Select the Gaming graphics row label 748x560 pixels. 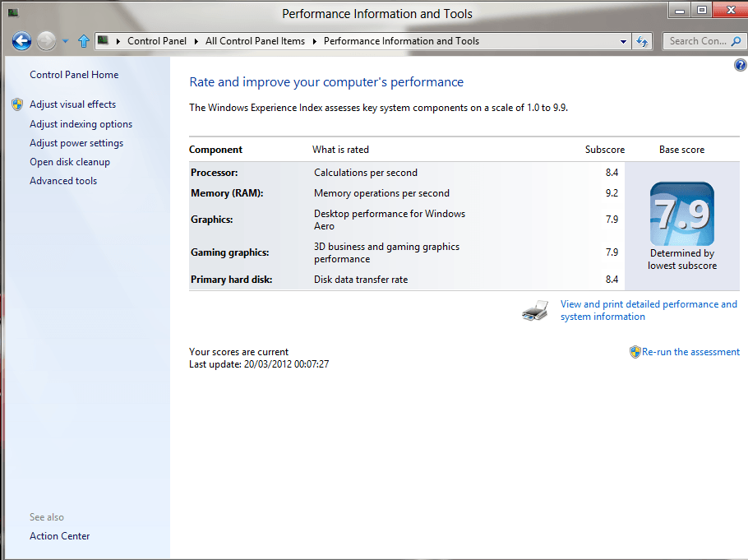230,252
